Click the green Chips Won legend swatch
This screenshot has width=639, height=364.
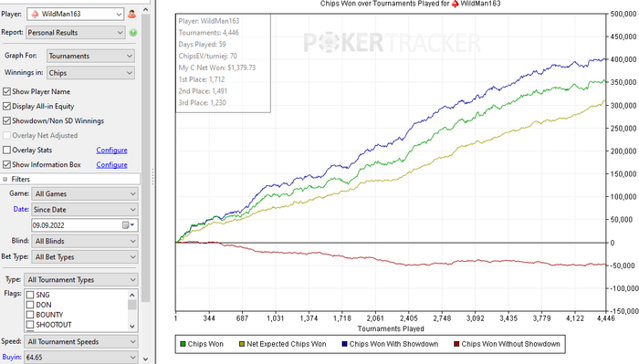183,344
